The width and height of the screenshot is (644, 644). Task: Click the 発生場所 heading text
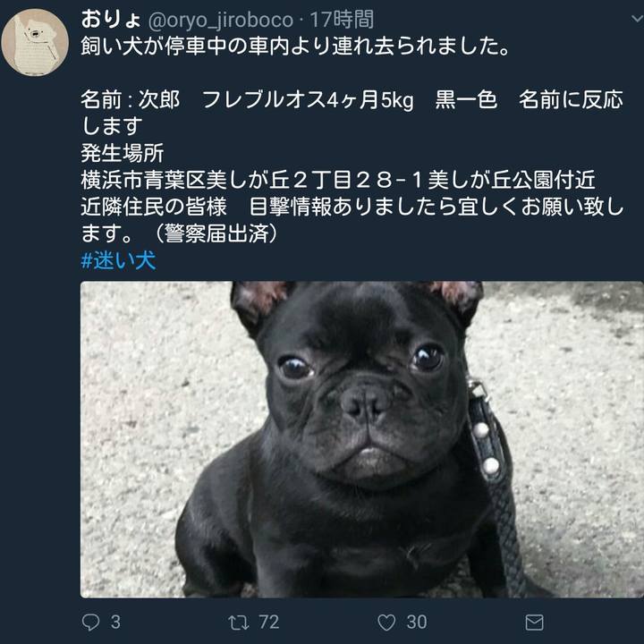click(123, 153)
